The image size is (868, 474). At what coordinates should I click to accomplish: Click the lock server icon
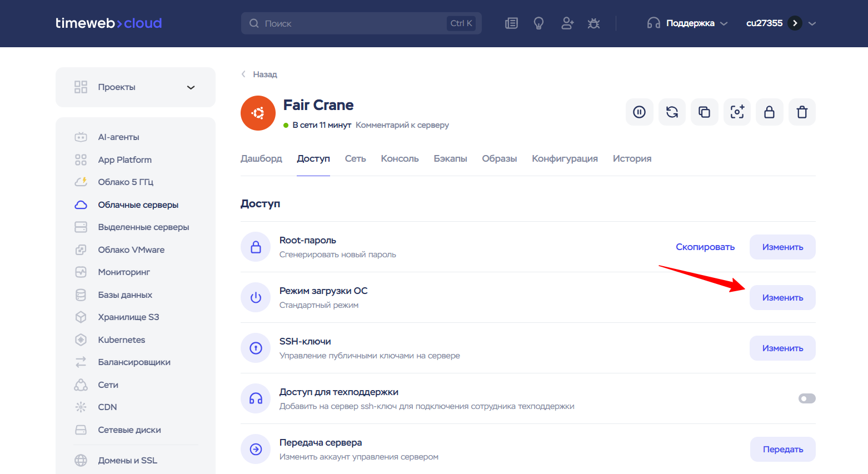[770, 112]
